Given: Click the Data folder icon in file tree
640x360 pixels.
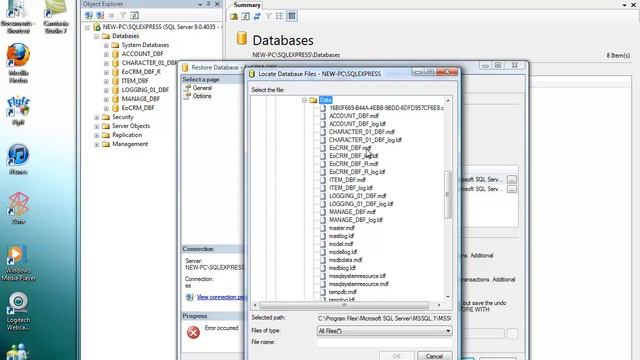Looking at the screenshot, I should tap(313, 100).
